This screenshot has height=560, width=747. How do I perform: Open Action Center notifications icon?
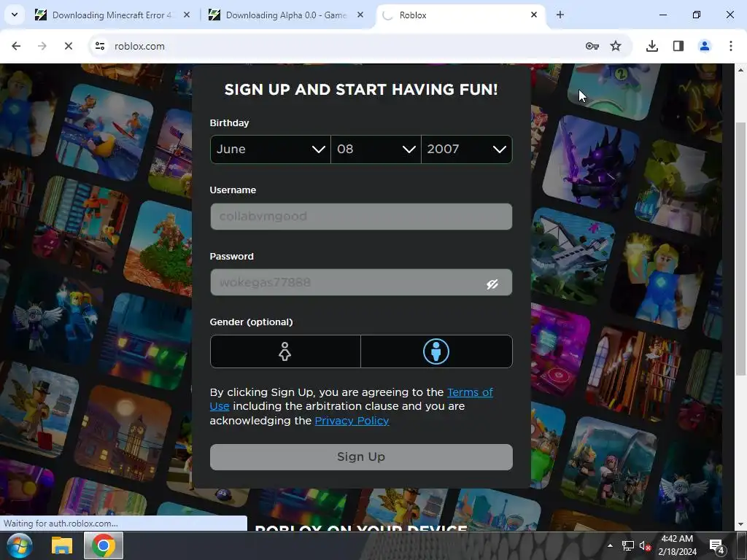coord(717,546)
